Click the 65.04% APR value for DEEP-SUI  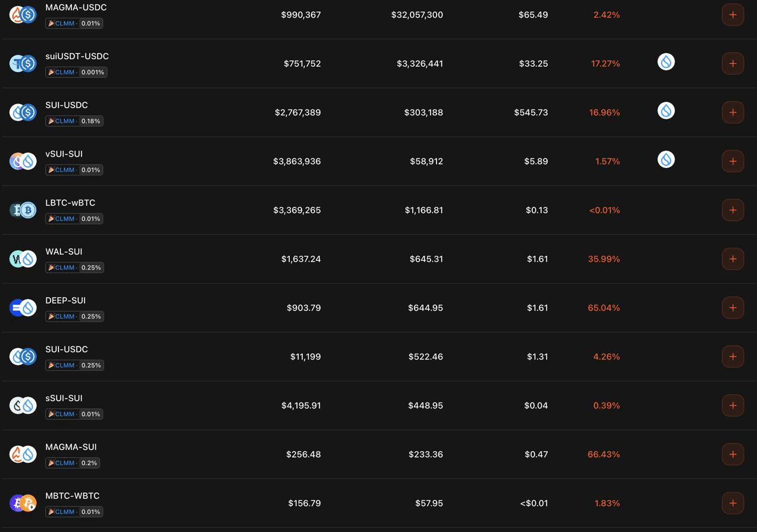[604, 308]
